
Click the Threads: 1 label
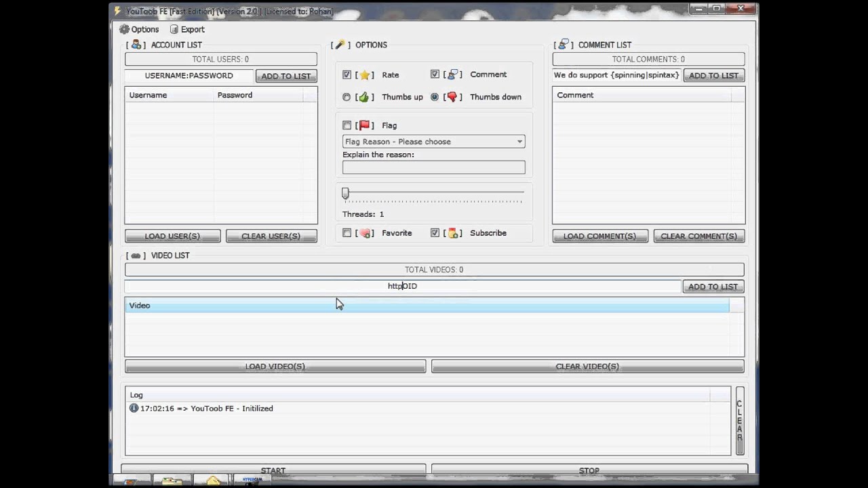pos(363,214)
